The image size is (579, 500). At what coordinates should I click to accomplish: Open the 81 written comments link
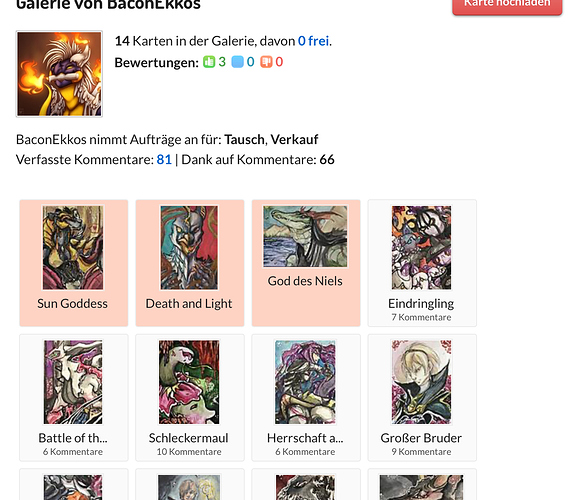(164, 160)
